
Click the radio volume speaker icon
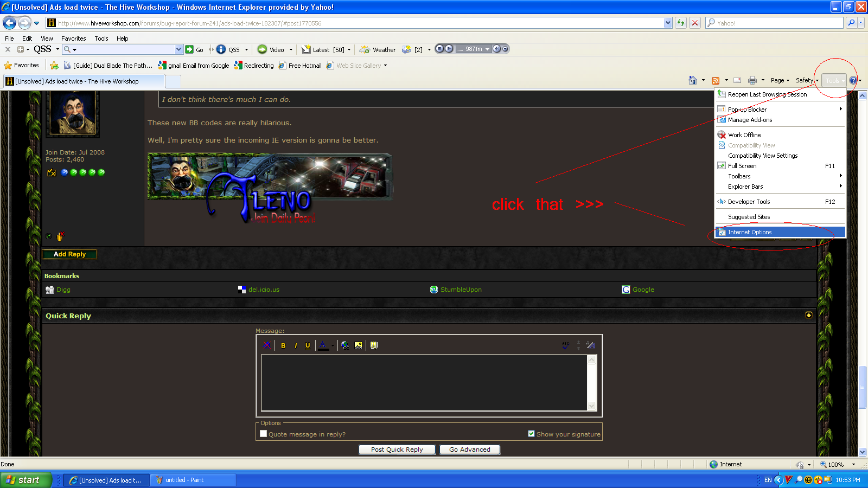pos(496,49)
